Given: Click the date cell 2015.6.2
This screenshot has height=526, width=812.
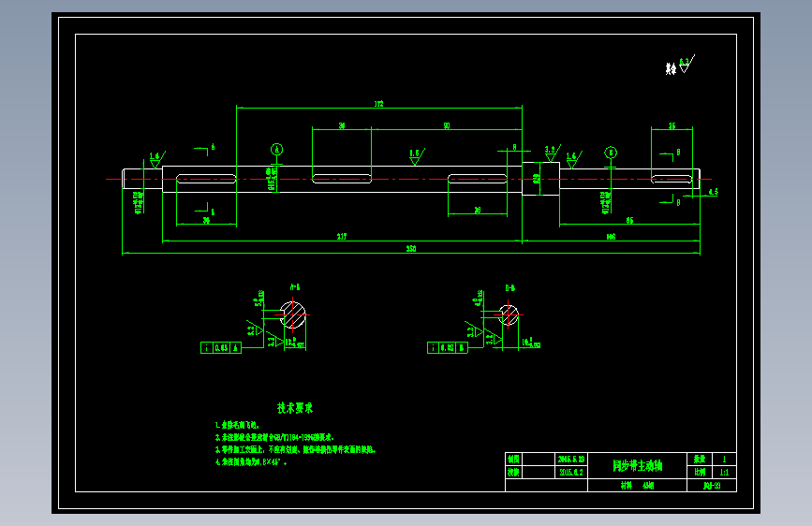Looking at the screenshot, I should click(x=571, y=472).
